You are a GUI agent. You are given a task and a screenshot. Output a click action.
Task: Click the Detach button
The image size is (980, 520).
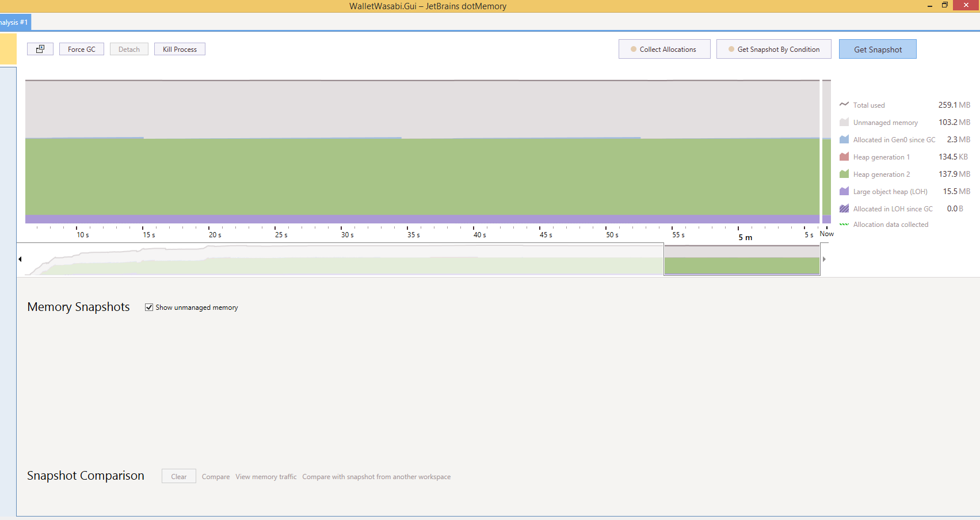pyautogui.click(x=129, y=49)
